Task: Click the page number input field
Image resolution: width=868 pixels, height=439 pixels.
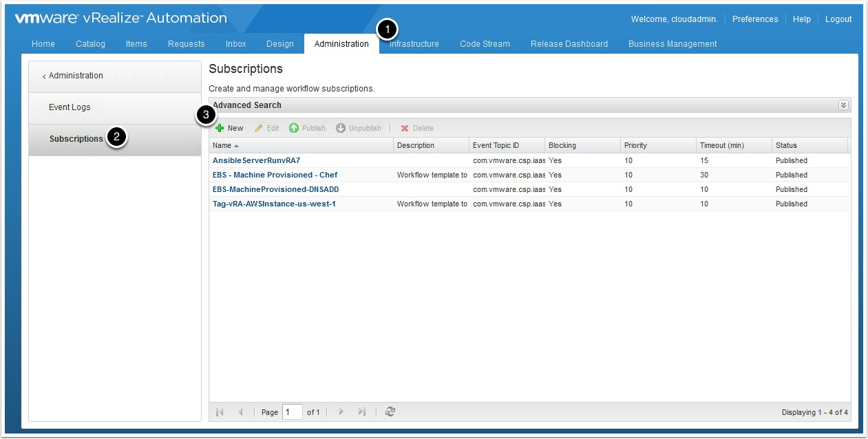Action: 293,412
